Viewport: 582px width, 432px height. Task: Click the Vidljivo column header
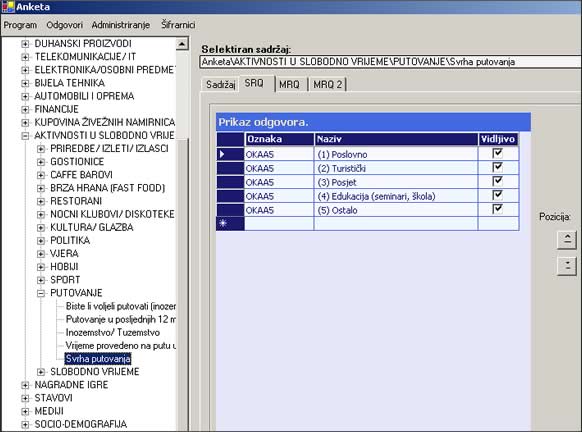(498, 139)
